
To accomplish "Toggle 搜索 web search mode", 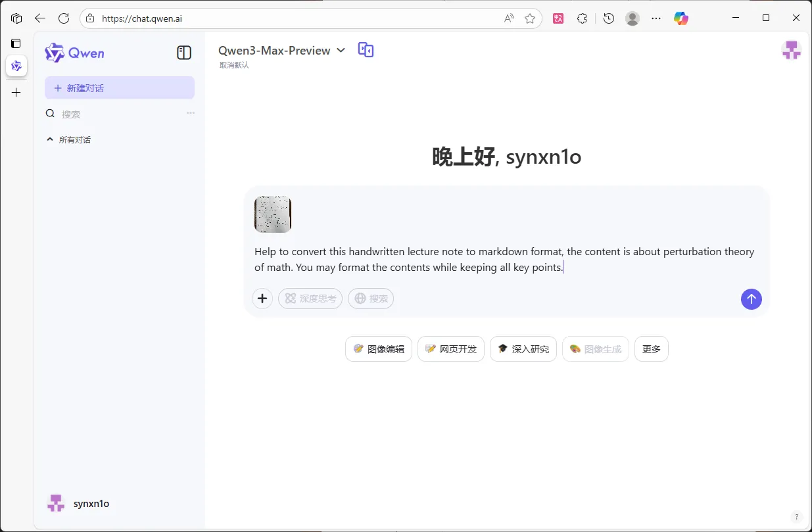I will [371, 299].
